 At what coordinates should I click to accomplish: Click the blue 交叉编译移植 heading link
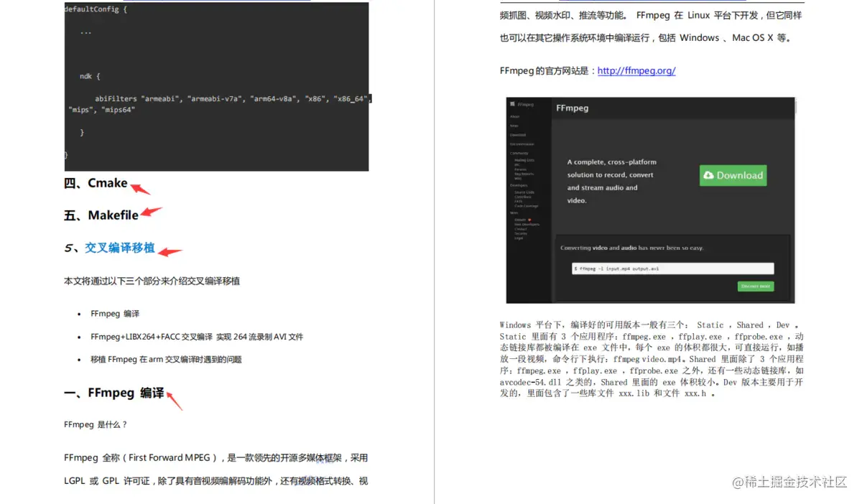tap(120, 248)
